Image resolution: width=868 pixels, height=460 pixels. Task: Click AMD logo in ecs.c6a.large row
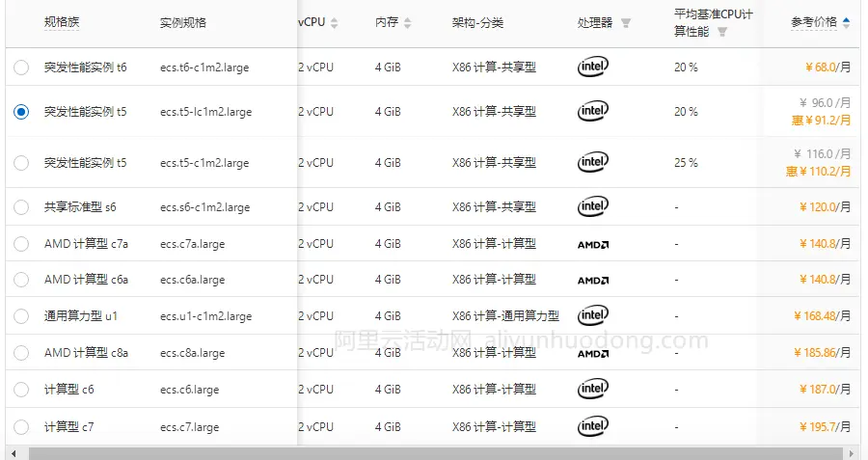[593, 281]
